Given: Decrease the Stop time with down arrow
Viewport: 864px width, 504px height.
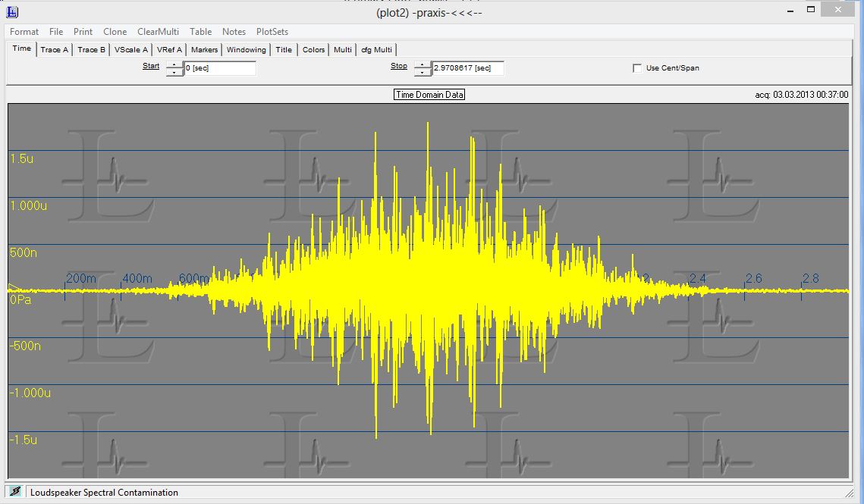Looking at the screenshot, I should 422,72.
